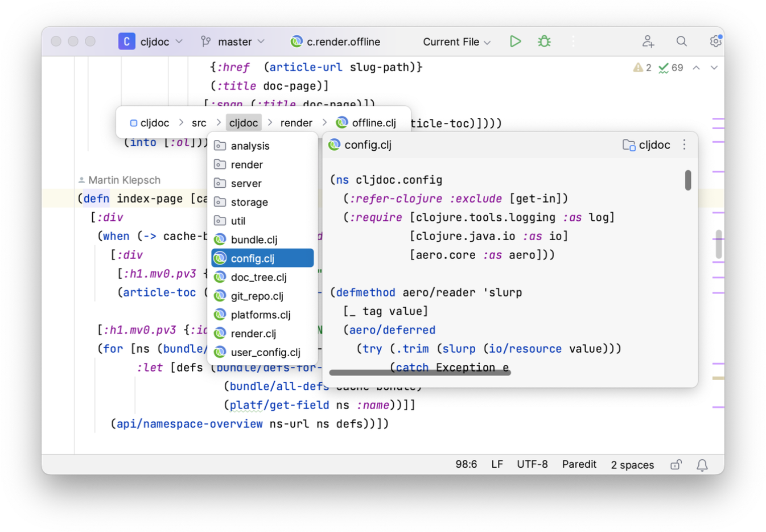766x532 pixels.
Task: Select the render breadcrumb
Action: tap(296, 123)
